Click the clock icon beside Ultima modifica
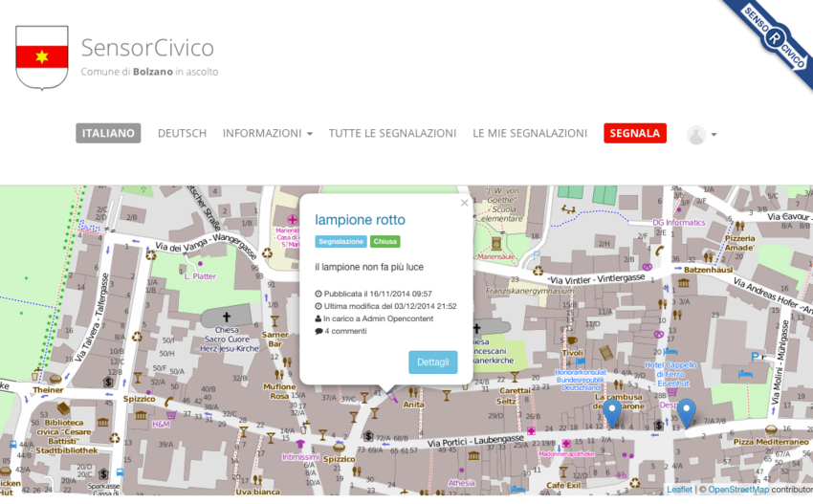 coord(319,306)
